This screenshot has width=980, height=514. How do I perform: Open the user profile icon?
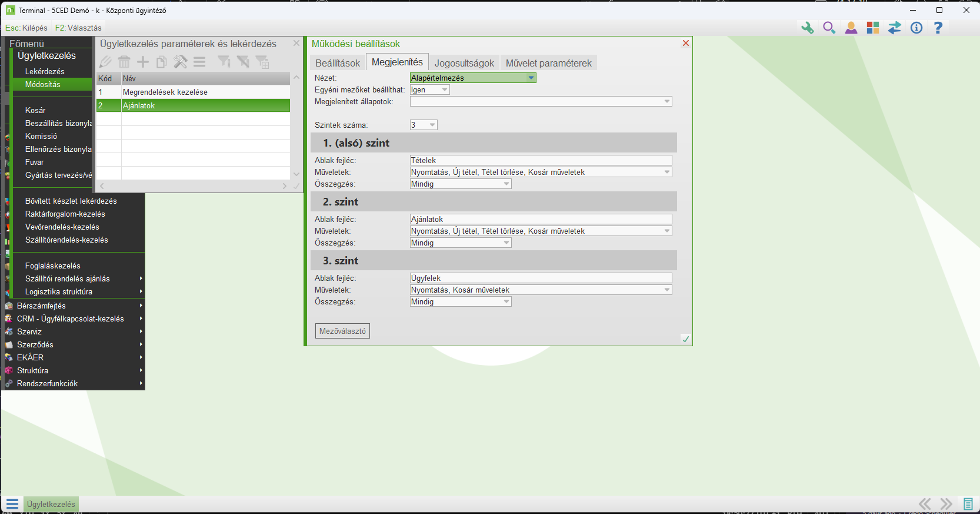851,28
